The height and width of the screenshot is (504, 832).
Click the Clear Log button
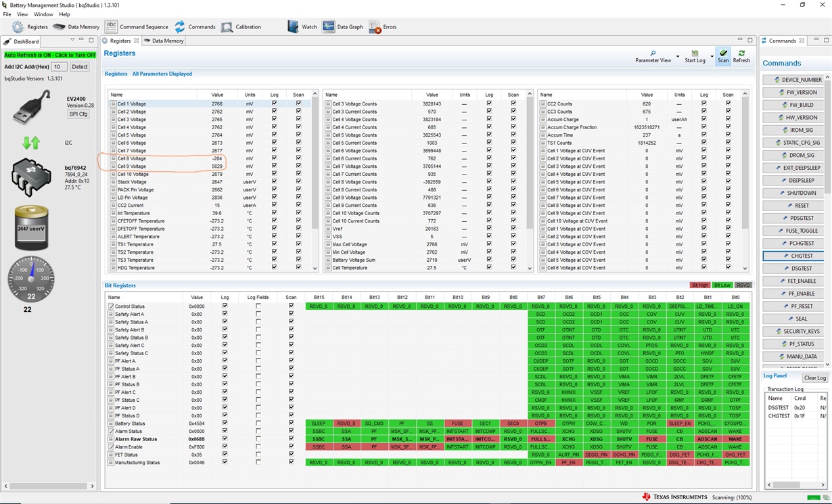click(815, 377)
